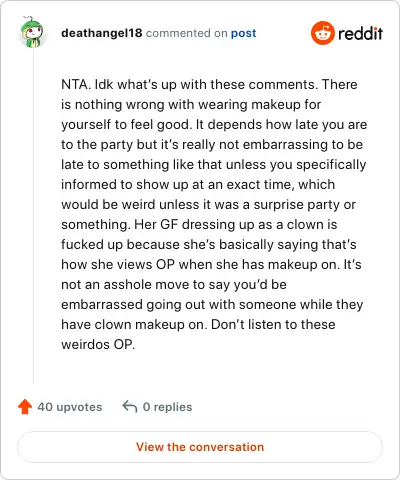This screenshot has width=400, height=480.
Task: Open the deathangel18 username profile
Action: coord(102,33)
